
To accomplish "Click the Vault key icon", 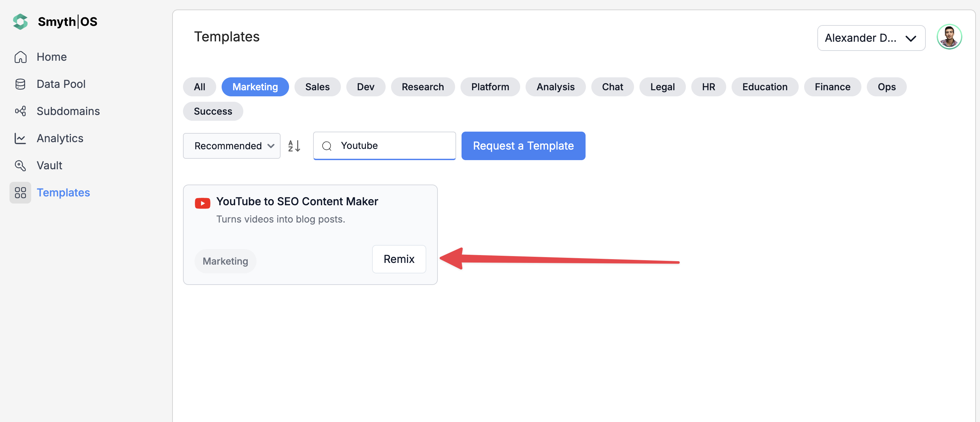I will (21, 166).
